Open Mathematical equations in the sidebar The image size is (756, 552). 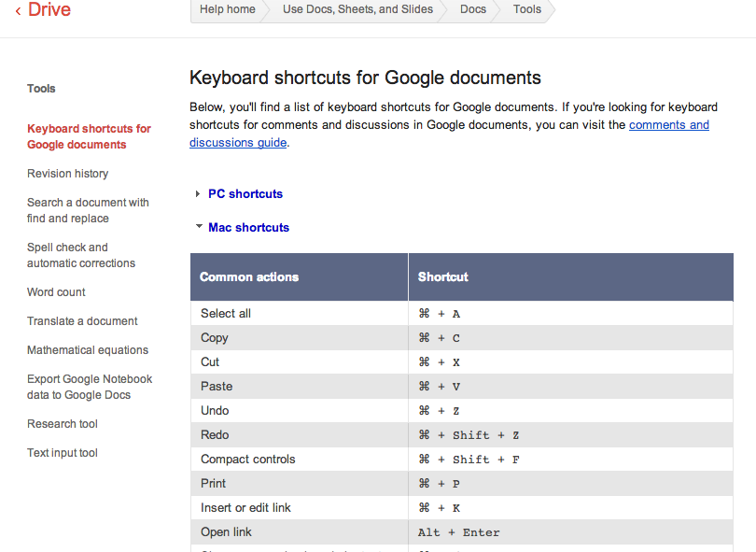pos(88,350)
